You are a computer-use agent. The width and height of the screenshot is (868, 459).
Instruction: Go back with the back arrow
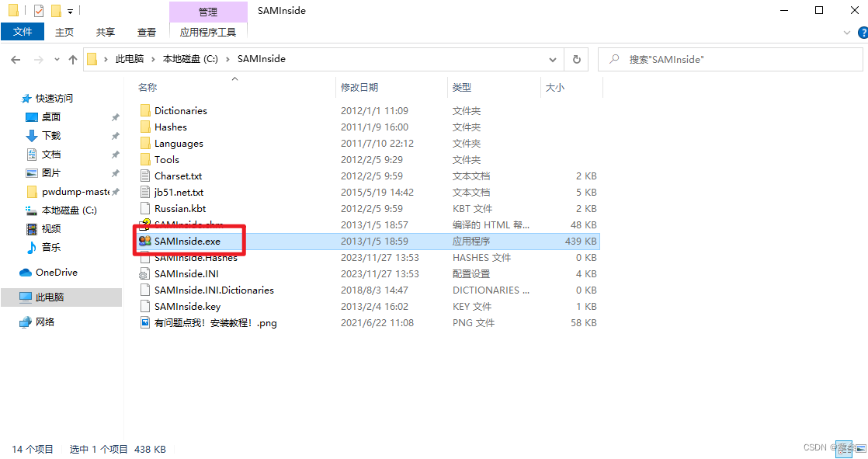tap(16, 59)
